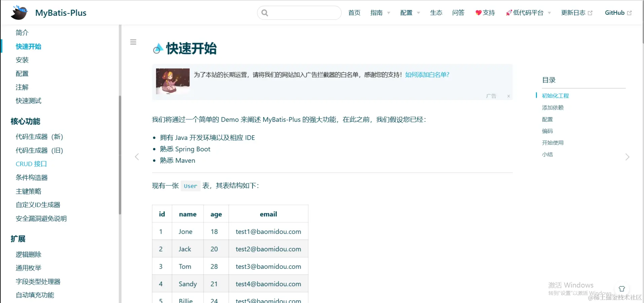Click the 熟悉 Spring Boot bullet
Viewport: 644px width, 303px height.
pyautogui.click(x=185, y=149)
